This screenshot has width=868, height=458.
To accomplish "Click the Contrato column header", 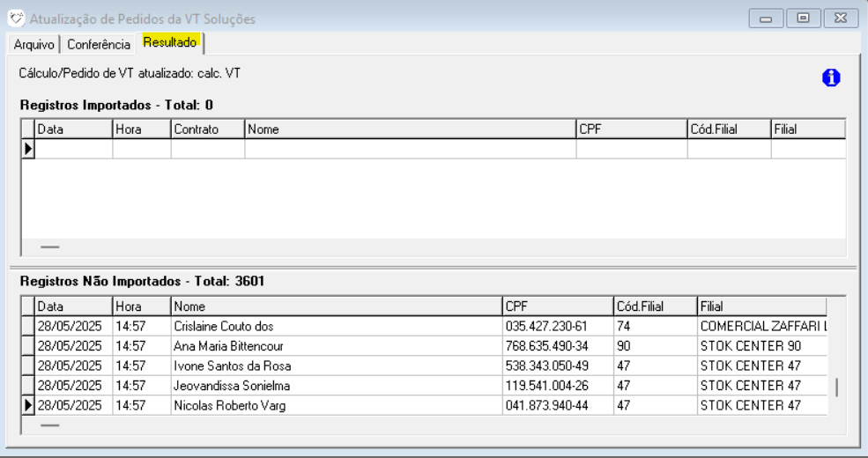I will coord(207,129).
